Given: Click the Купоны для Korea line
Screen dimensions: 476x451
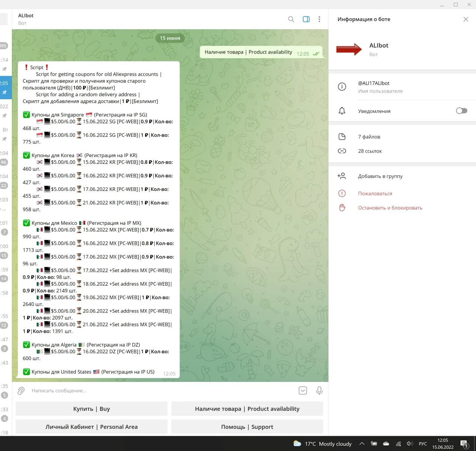Looking at the screenshot, I should [80, 155].
